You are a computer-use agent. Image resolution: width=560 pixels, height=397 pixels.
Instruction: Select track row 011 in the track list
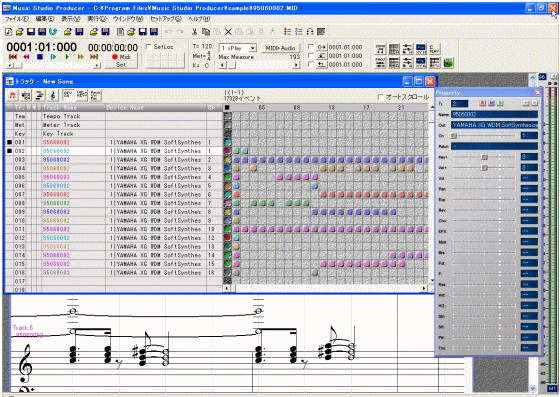pyautogui.click(x=114, y=229)
